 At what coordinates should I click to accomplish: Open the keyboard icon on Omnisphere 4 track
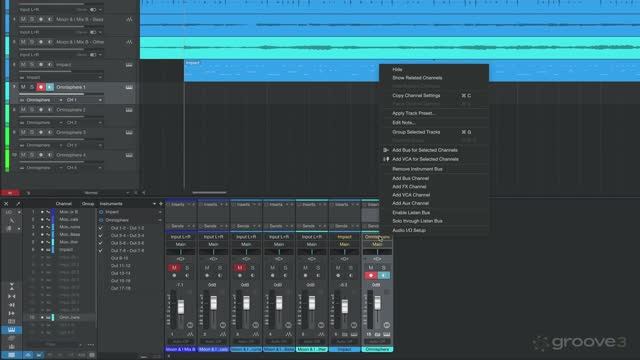129,155
